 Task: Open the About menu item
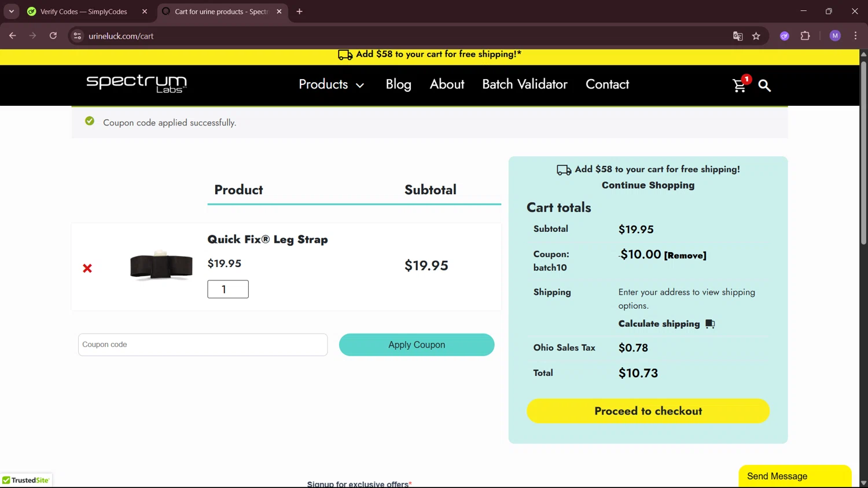point(447,84)
